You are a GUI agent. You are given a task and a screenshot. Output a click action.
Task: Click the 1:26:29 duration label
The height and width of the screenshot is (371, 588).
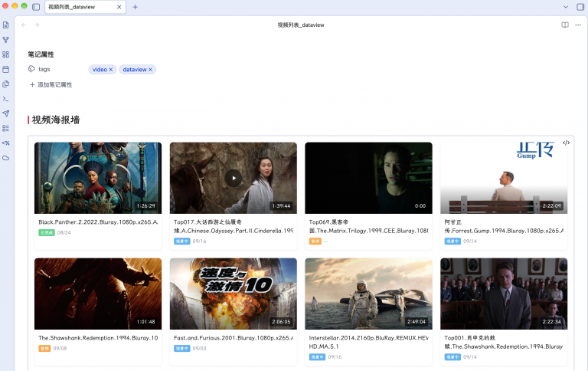tap(146, 205)
